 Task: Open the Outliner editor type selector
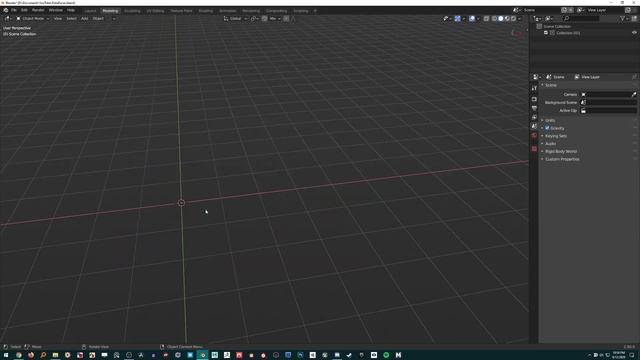coord(538,18)
